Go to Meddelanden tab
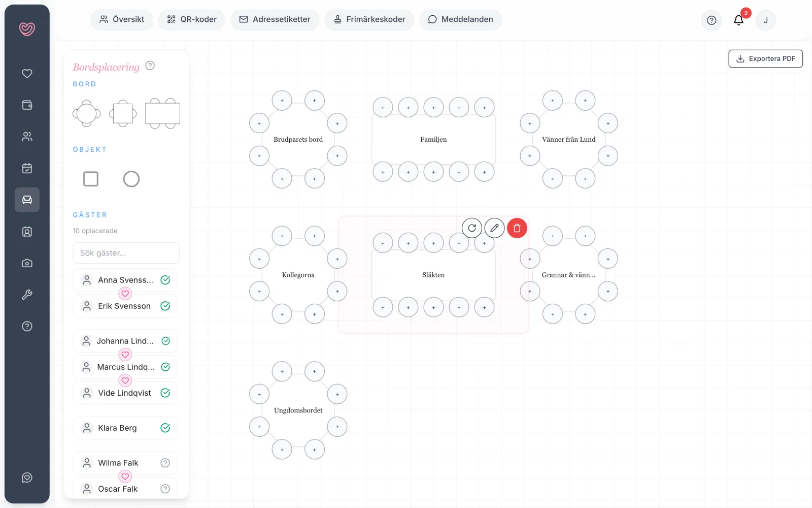The height and width of the screenshot is (508, 812). pyautogui.click(x=460, y=19)
